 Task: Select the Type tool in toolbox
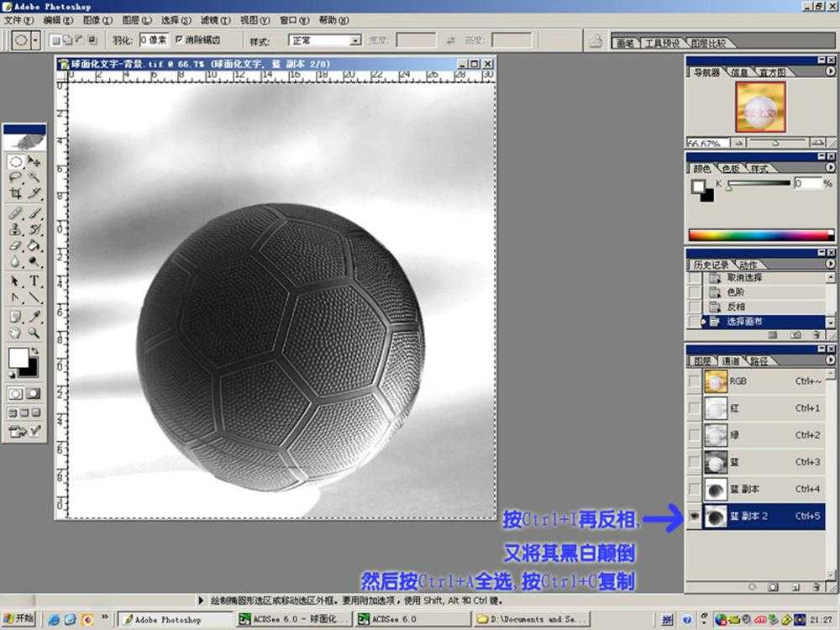(34, 281)
